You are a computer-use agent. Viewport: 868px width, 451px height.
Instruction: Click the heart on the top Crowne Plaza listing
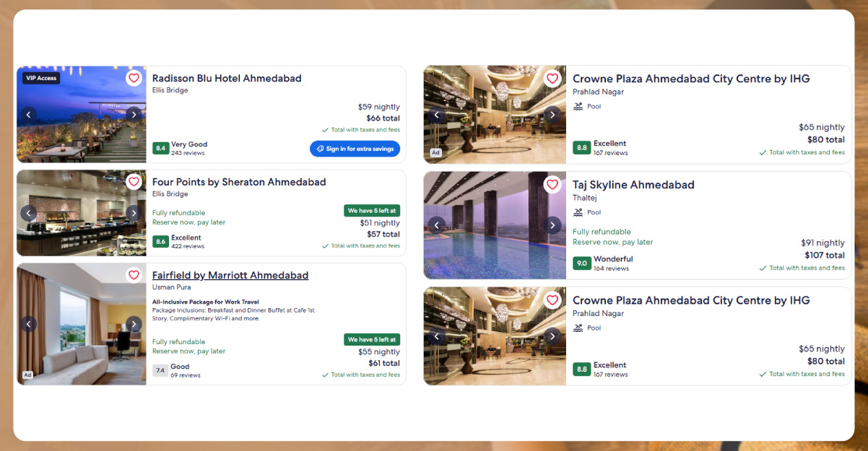click(552, 78)
